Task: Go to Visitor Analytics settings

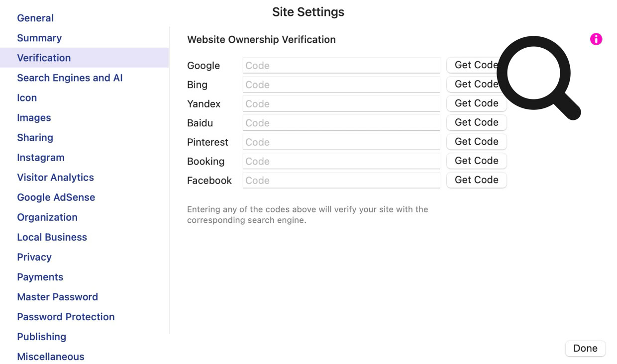Action: coord(55,177)
